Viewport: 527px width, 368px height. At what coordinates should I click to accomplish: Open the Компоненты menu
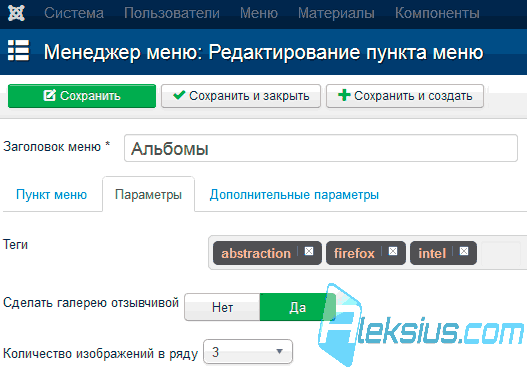pyautogui.click(x=437, y=13)
